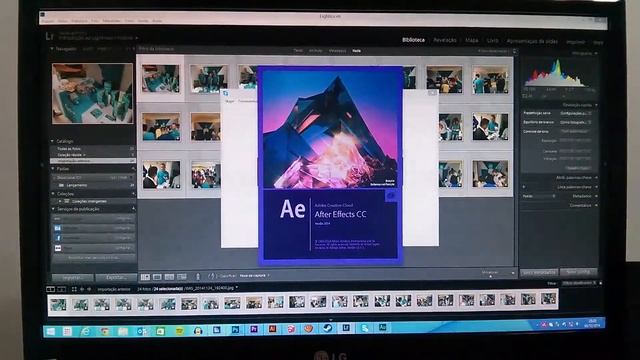Image resolution: width=640 pixels, height=360 pixels.
Task: Switch to grid view in Lightroom toolbar
Action: 145,277
